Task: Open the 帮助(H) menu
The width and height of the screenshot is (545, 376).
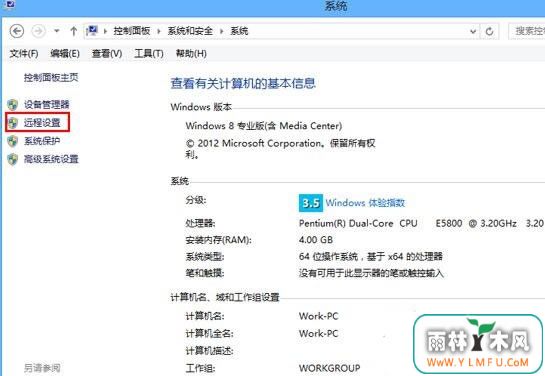Action: (x=191, y=54)
